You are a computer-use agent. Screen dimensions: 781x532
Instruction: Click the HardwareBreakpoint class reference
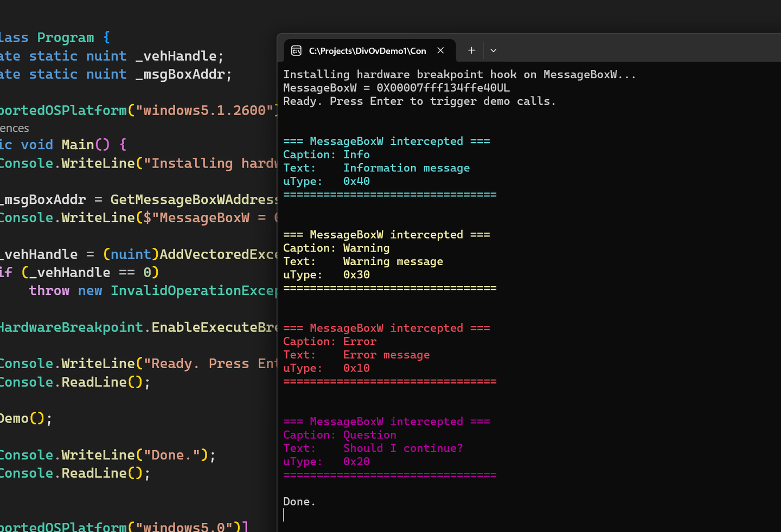tap(71, 328)
